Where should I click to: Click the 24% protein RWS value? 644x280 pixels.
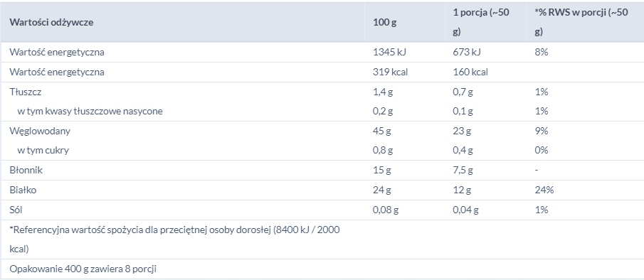(544, 190)
